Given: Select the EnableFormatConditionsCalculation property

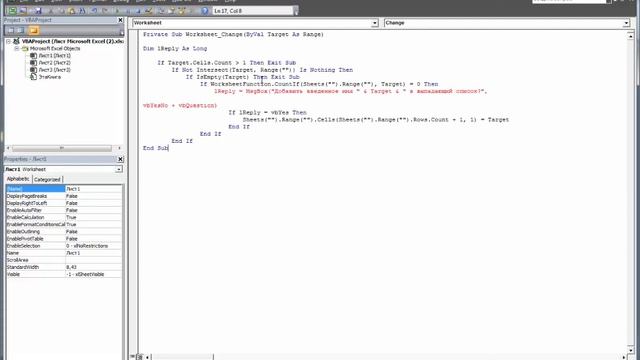Looking at the screenshot, I should point(64,224).
